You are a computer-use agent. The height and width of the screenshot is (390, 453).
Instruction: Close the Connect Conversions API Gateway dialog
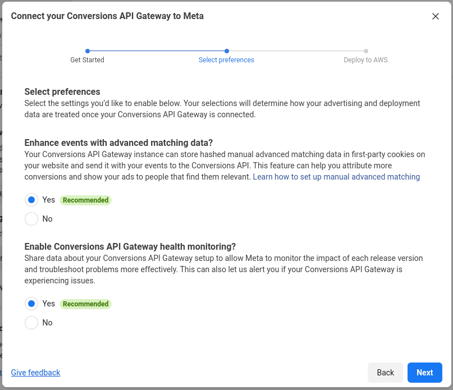[435, 16]
